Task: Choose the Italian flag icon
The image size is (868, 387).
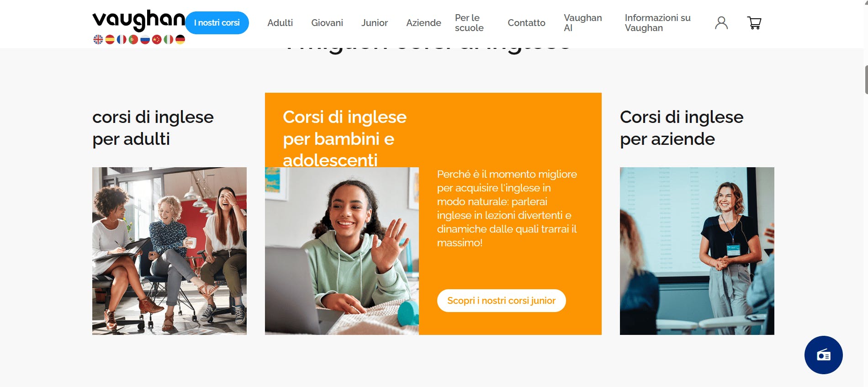Action: tap(169, 40)
